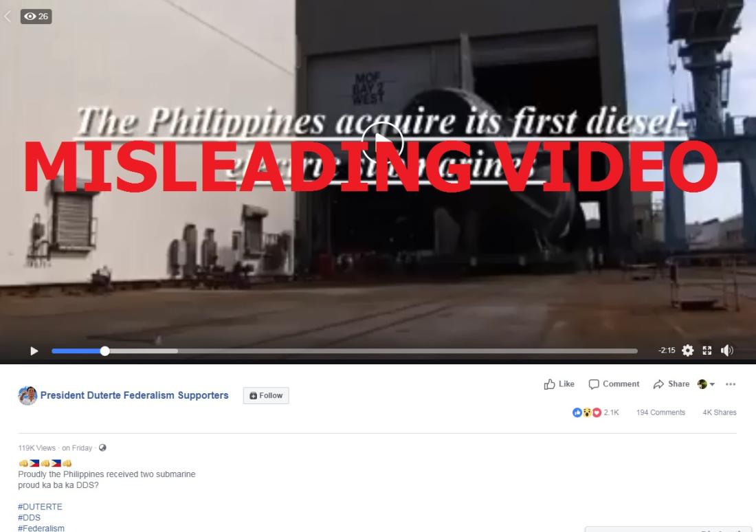This screenshot has width=756, height=532.
Task: Open the three-dots more options menu
Action: coord(731,384)
